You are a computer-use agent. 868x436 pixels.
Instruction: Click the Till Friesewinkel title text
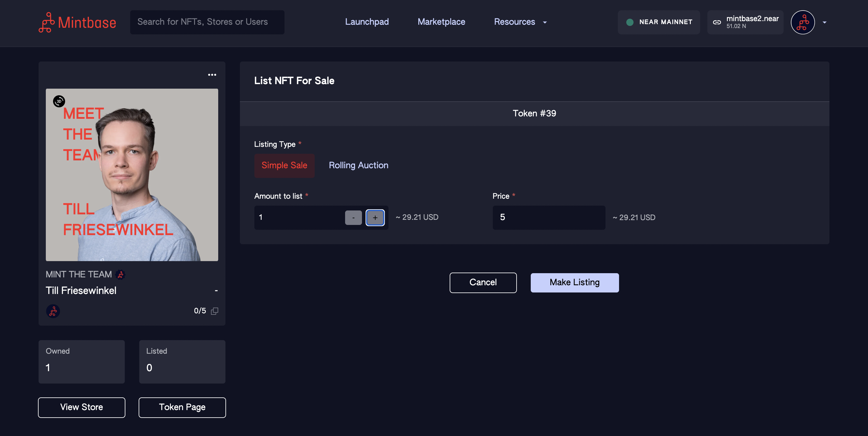[x=81, y=290]
